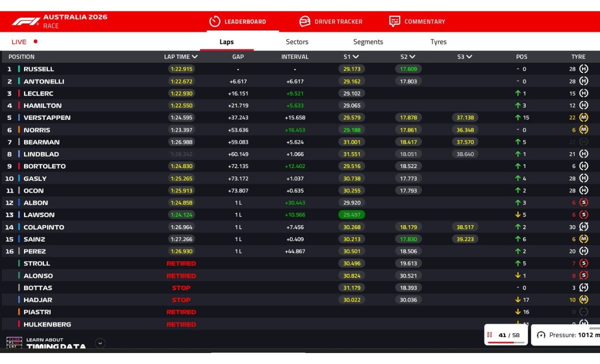The width and height of the screenshot is (600, 364).
Task: Click the timing data thumbnail icon
Action: click(14, 343)
